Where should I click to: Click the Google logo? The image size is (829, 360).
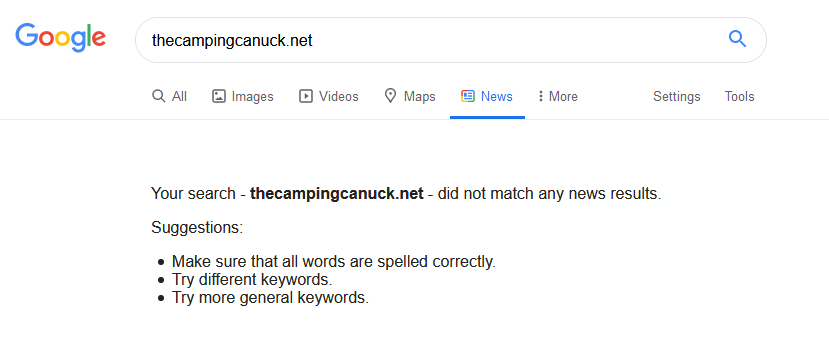pyautogui.click(x=60, y=38)
